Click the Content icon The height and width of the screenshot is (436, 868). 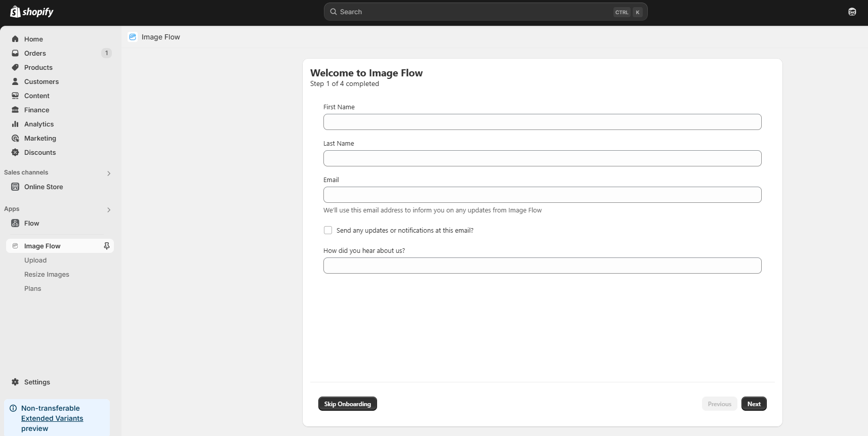15,96
